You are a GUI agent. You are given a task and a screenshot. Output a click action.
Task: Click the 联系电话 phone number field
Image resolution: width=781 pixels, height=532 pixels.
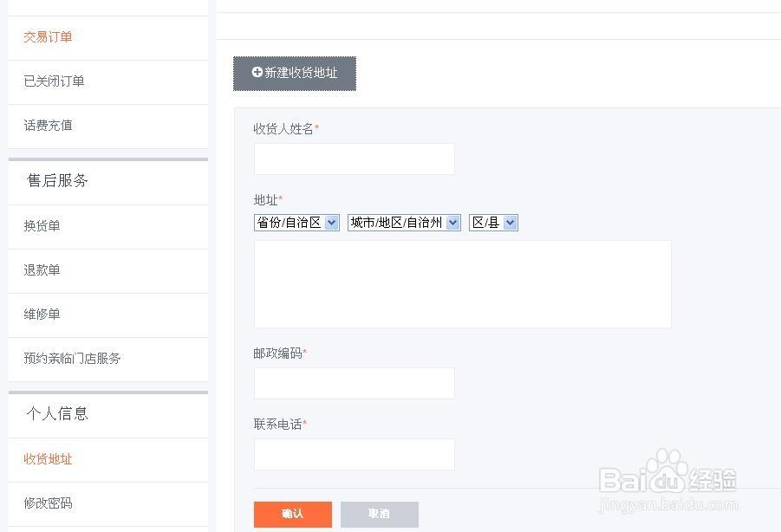coord(354,454)
